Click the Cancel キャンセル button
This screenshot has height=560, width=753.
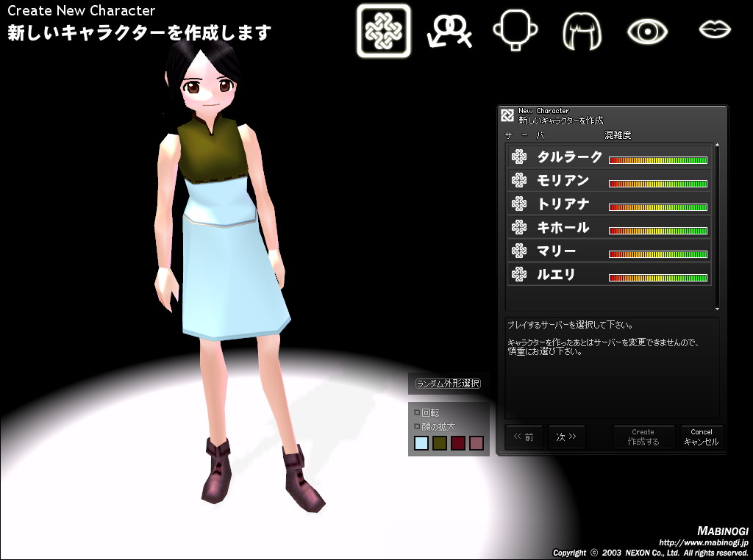[701, 437]
